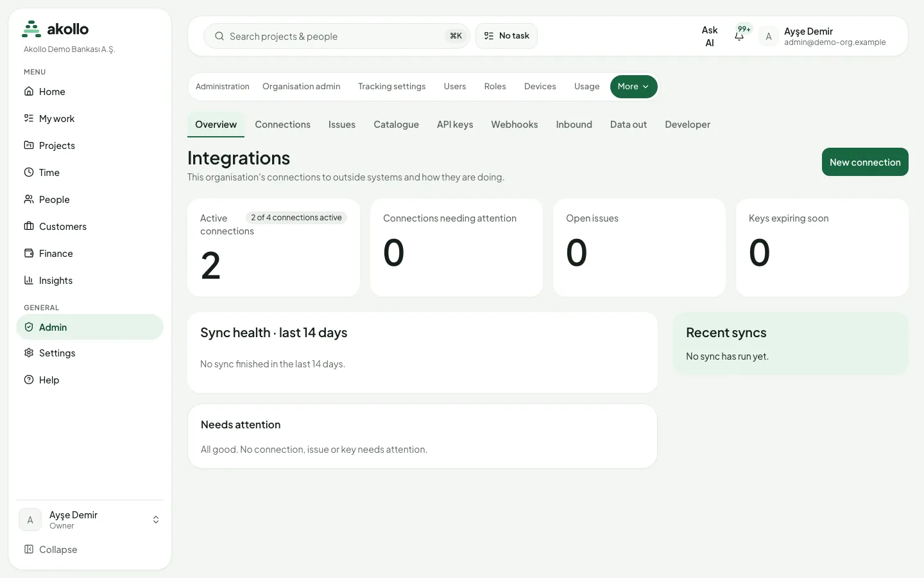Open the Devices admin section
924x578 pixels.
[540, 87]
